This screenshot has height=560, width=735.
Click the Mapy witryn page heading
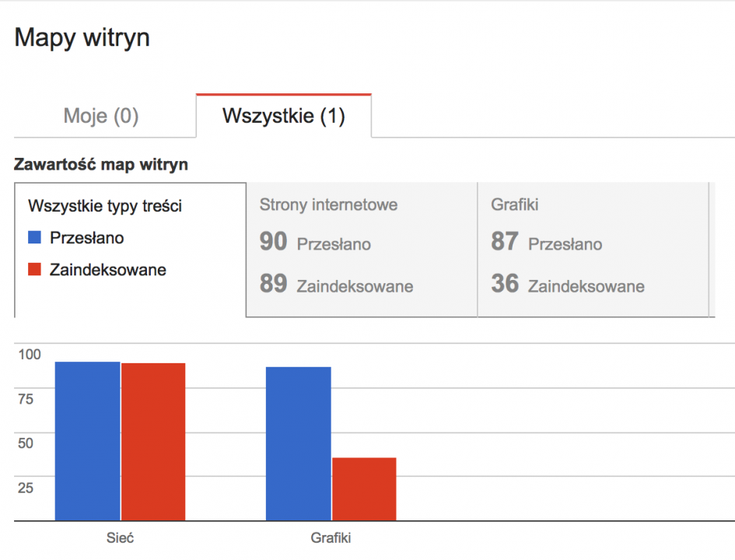click(x=82, y=37)
